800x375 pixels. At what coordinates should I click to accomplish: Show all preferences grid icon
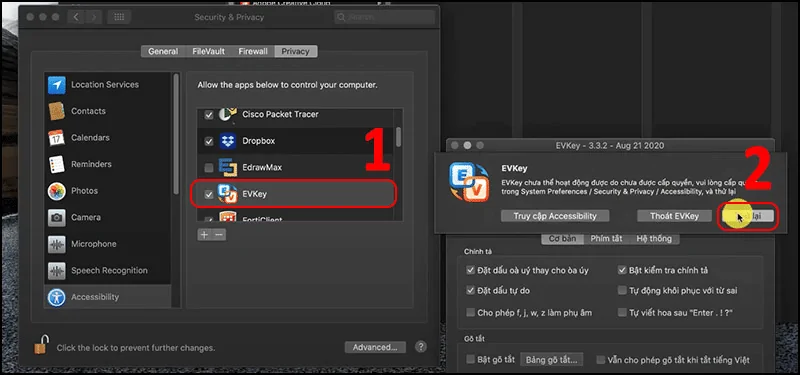click(119, 17)
